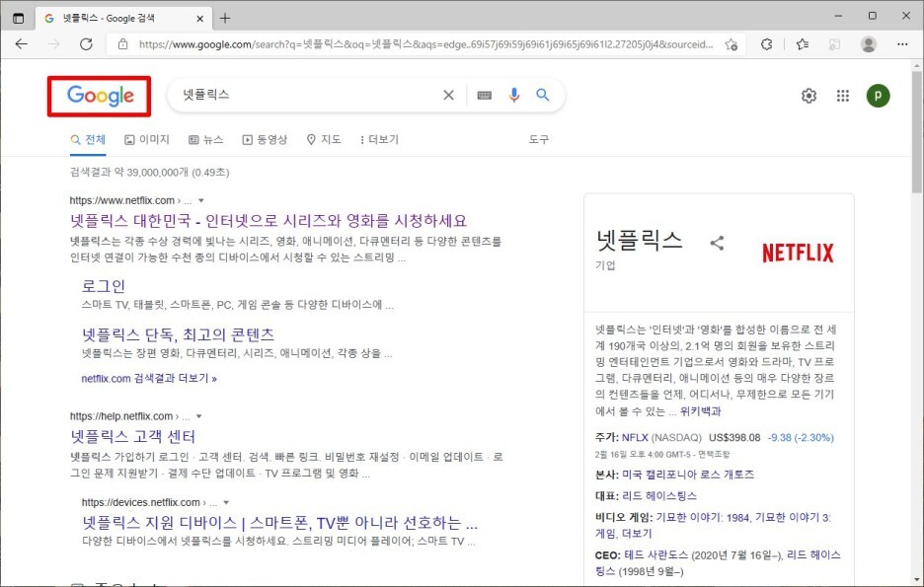Screen dimensions: 924x587
Task: Add page to favorites star icon
Action: [x=731, y=44]
